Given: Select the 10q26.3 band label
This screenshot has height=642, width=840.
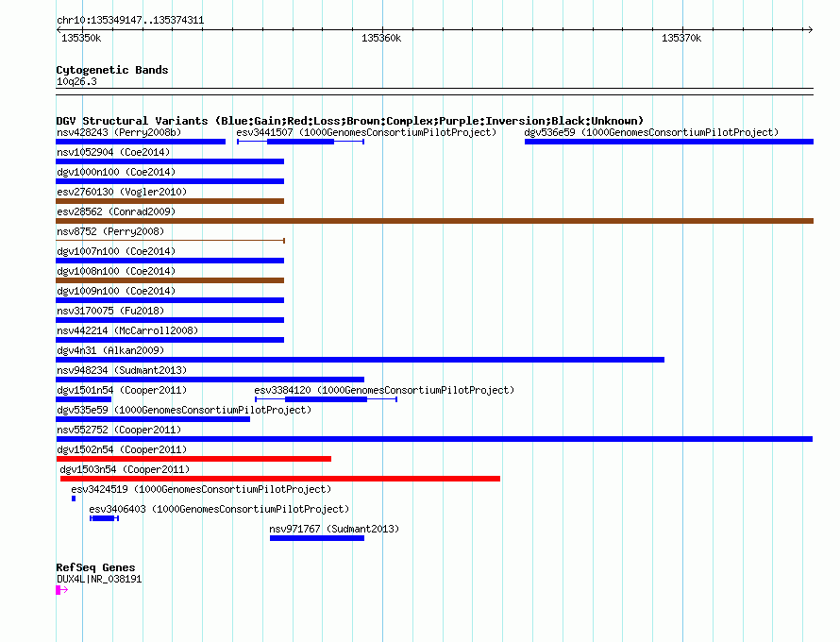Looking at the screenshot, I should 76,81.
